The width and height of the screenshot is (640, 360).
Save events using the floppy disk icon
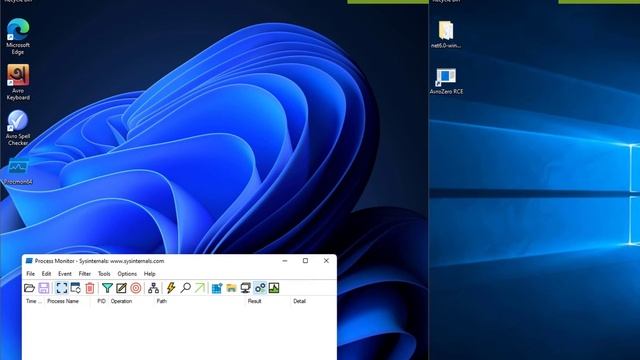pyautogui.click(x=44, y=288)
